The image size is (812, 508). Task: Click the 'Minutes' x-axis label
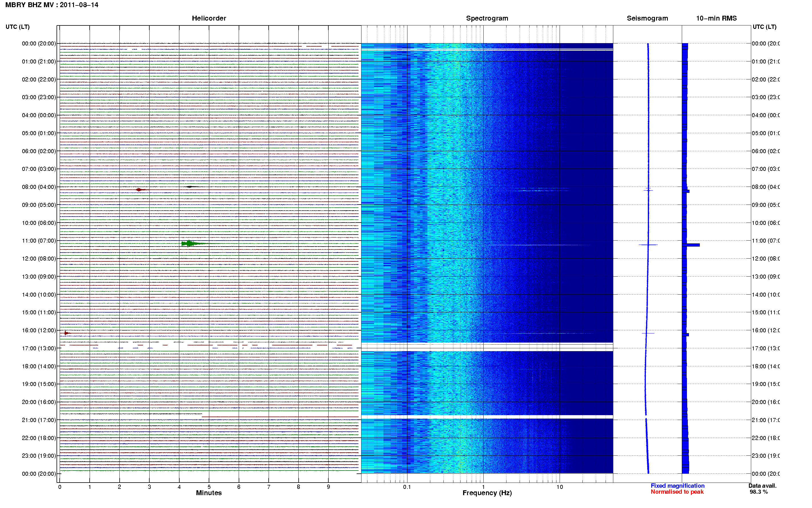tap(209, 493)
